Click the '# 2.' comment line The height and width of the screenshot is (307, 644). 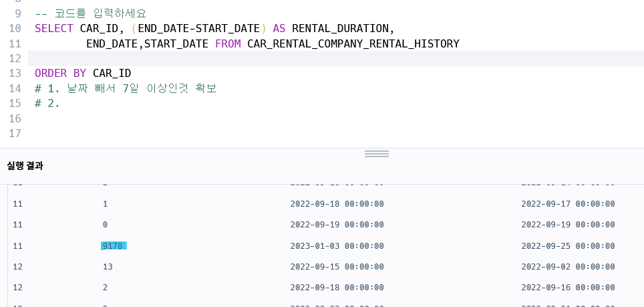click(x=47, y=103)
